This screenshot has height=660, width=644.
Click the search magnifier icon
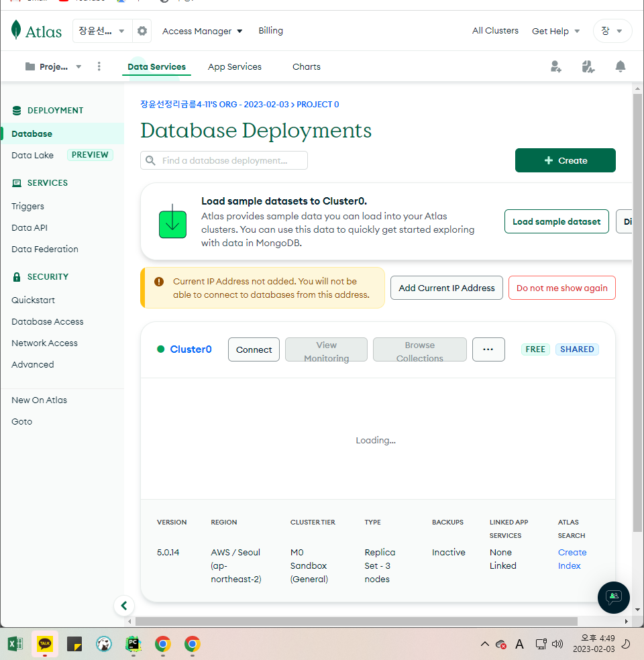coord(150,160)
